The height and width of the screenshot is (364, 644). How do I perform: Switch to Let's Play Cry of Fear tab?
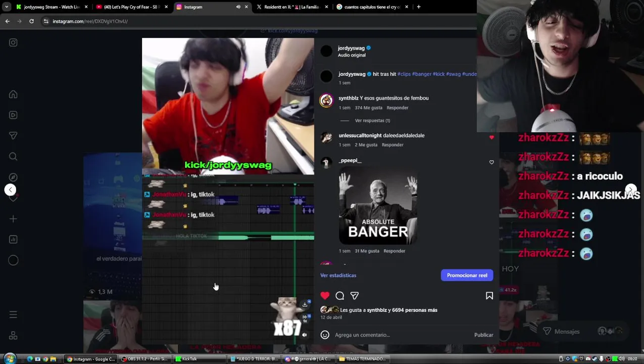pyautogui.click(x=132, y=7)
